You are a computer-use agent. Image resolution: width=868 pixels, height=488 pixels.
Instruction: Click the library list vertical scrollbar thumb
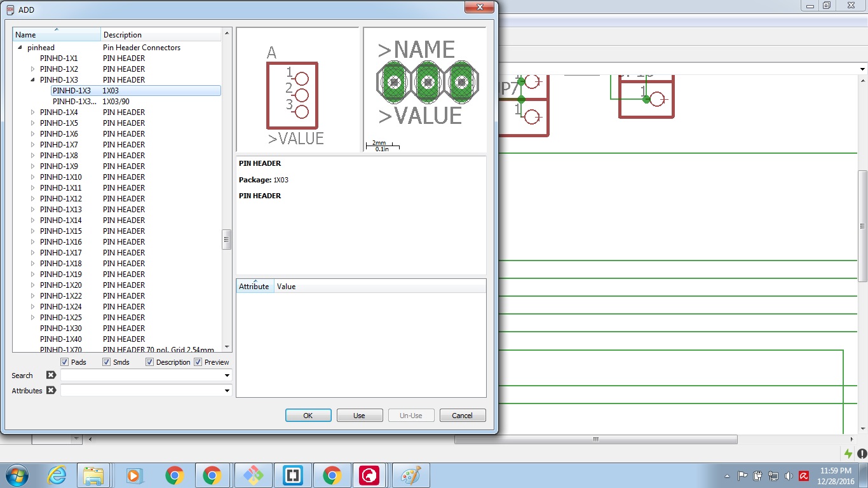227,240
